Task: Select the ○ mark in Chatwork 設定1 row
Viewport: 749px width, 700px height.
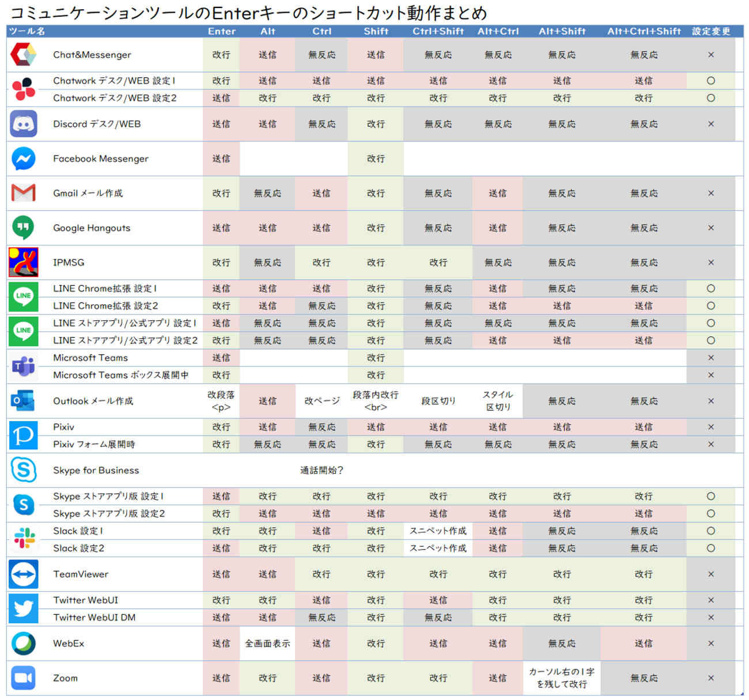Action: (x=711, y=81)
